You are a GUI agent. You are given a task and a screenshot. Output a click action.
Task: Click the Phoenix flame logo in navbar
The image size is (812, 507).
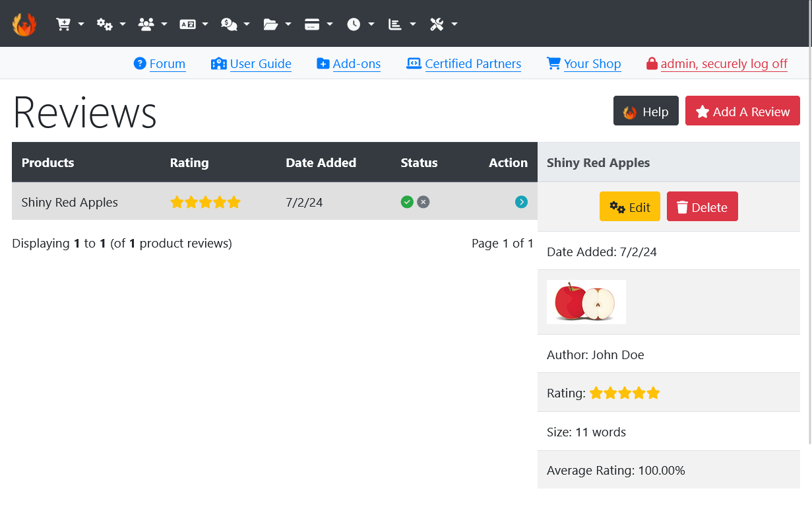click(x=24, y=24)
